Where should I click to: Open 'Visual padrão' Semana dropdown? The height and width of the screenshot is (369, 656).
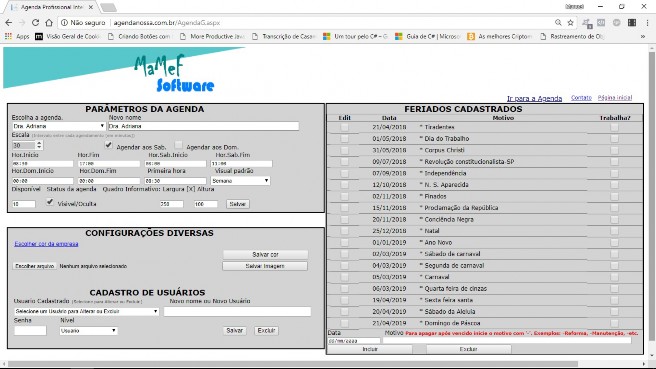[x=240, y=181]
